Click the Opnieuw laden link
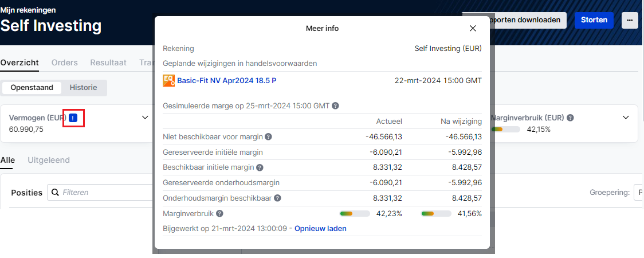This screenshot has height=258, width=644. point(320,229)
